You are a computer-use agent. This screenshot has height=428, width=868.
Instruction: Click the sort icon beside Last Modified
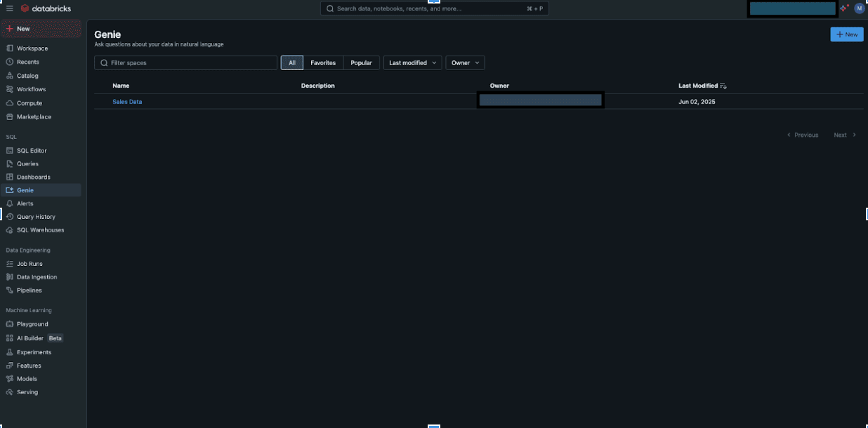tap(723, 86)
